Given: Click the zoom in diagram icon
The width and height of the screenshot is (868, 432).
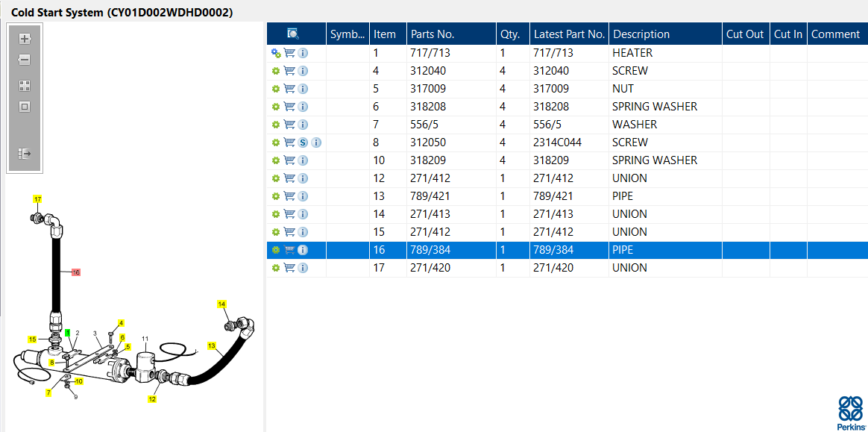Looking at the screenshot, I should click(x=25, y=39).
